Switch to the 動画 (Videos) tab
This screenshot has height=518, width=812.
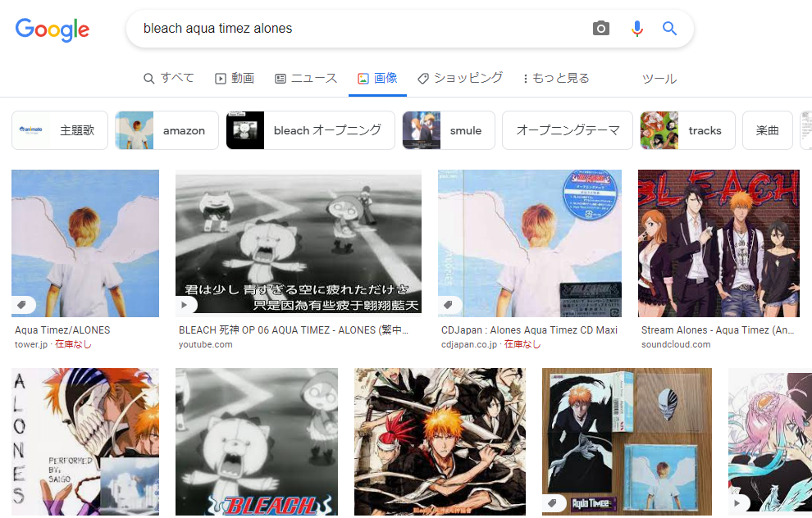pyautogui.click(x=235, y=79)
